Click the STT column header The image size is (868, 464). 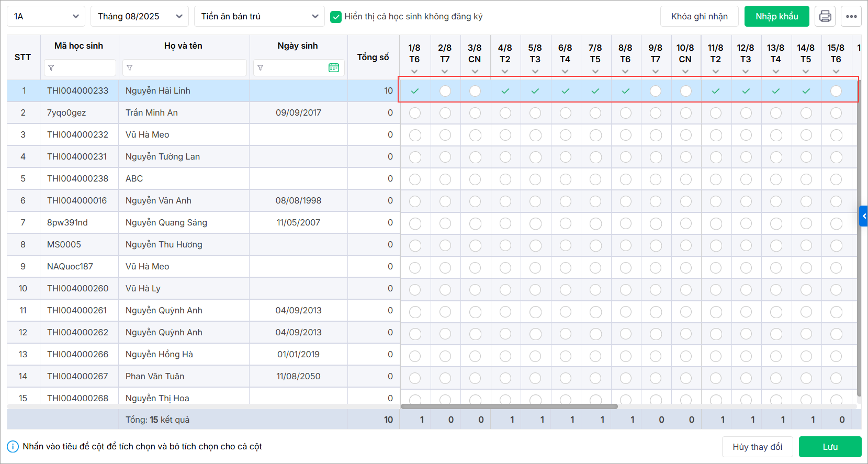coord(22,57)
